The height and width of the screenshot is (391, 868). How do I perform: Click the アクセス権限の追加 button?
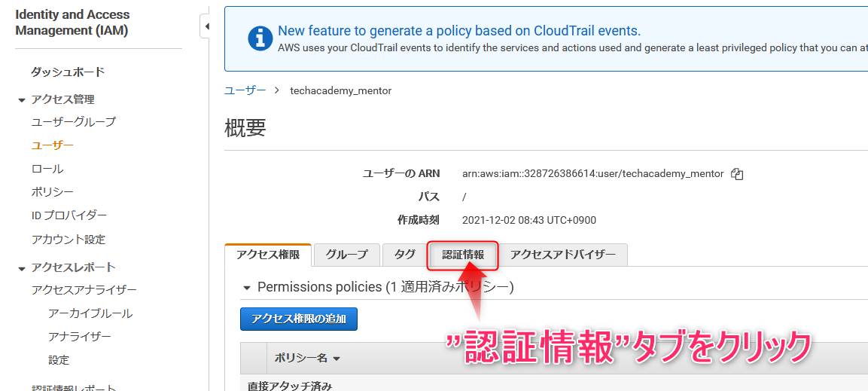(299, 319)
